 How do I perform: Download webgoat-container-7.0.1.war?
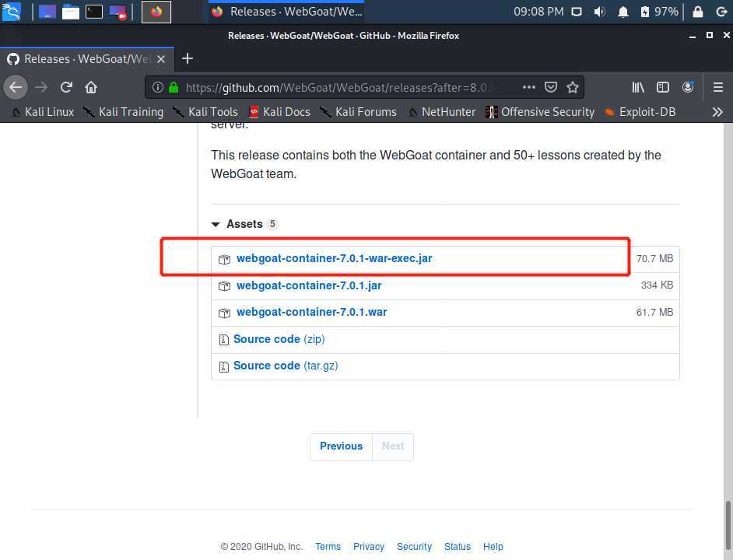(x=311, y=312)
